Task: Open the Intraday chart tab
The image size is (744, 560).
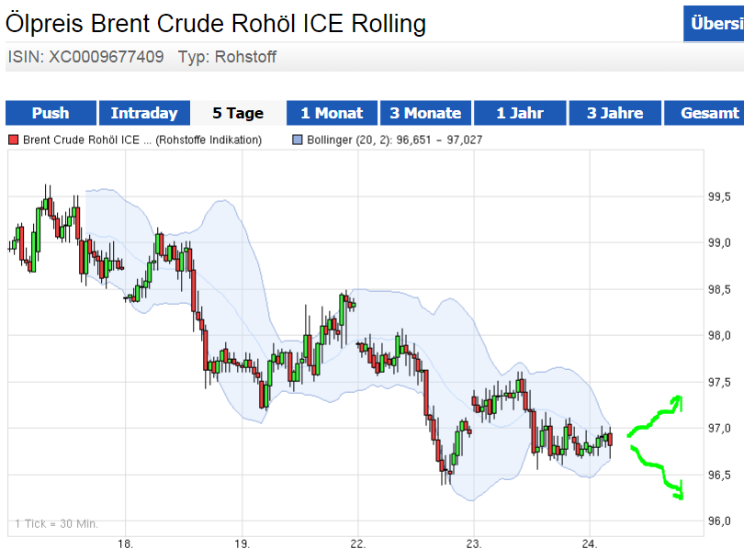Action: 144,113
